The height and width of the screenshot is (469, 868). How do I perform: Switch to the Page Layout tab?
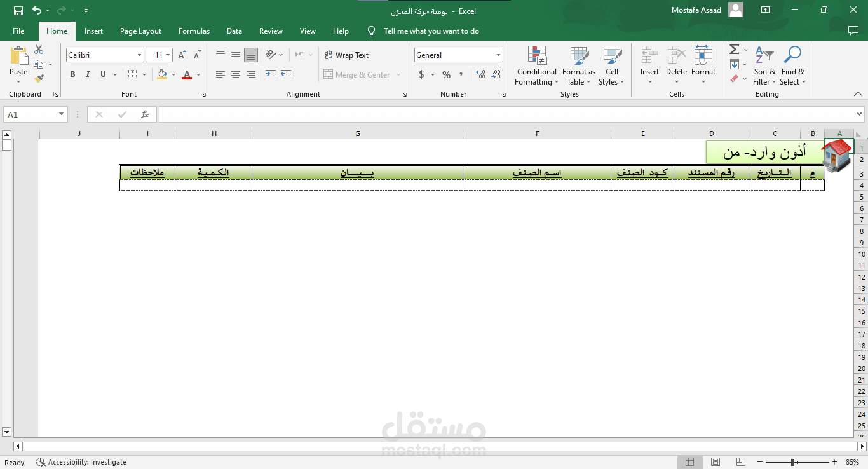140,31
